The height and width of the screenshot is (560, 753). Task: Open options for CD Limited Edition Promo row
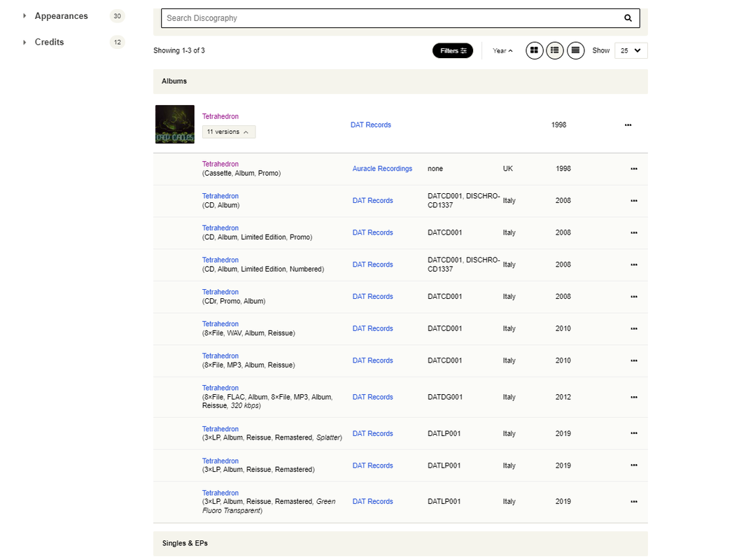(x=634, y=232)
